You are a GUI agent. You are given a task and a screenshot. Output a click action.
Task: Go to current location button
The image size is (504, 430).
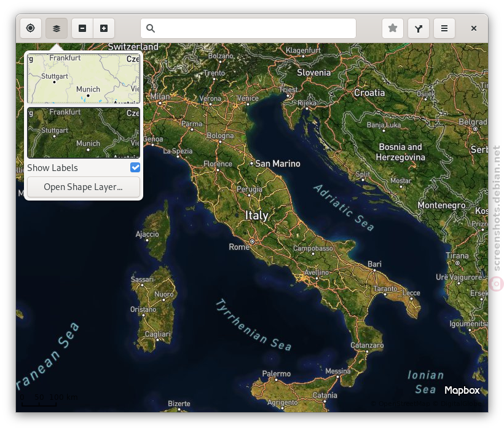pos(31,28)
